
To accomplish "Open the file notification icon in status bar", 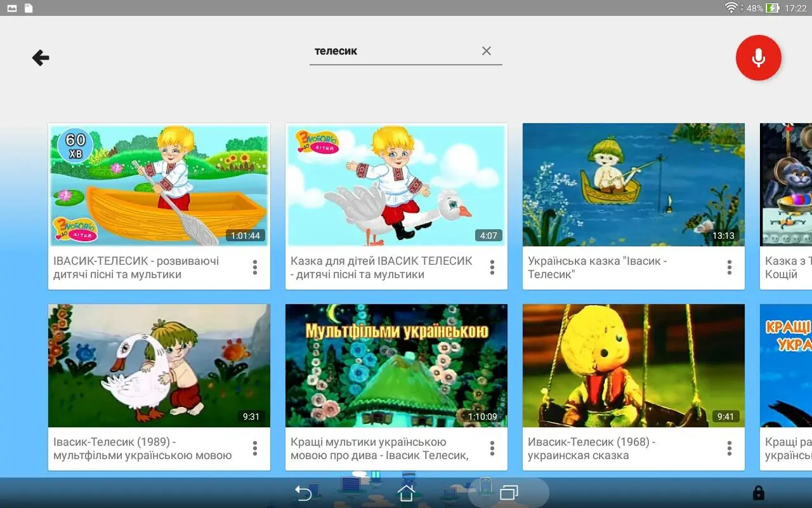I will click(29, 8).
